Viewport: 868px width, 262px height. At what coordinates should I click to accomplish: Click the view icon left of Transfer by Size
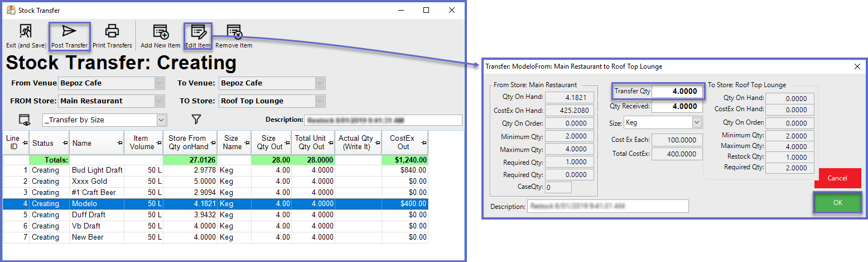click(x=24, y=120)
